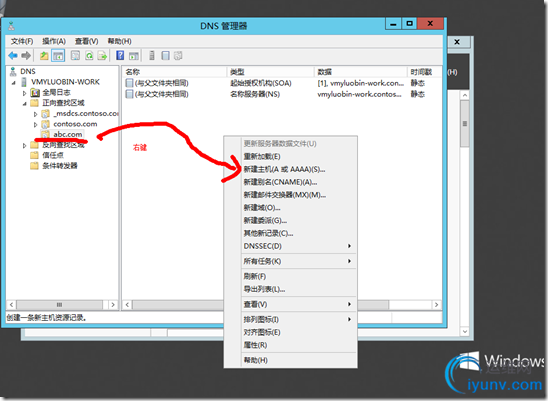Expand the _msdcs.contoso.com zone node

35,114
